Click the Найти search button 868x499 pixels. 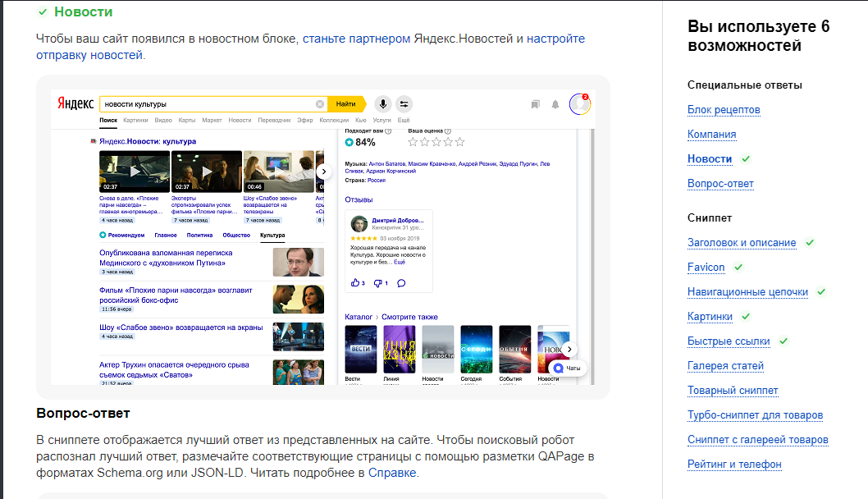(x=346, y=104)
